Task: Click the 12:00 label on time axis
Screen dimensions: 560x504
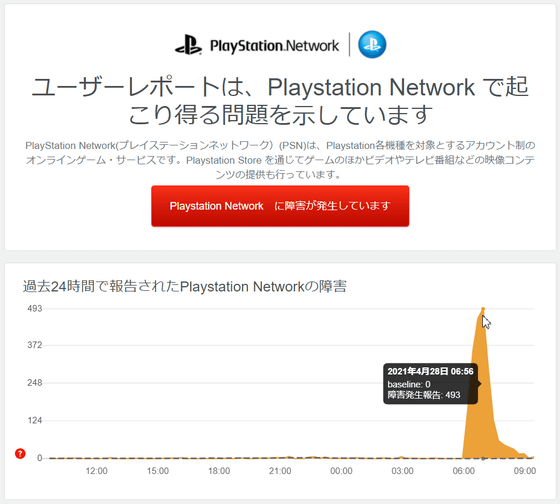Action: [96, 471]
